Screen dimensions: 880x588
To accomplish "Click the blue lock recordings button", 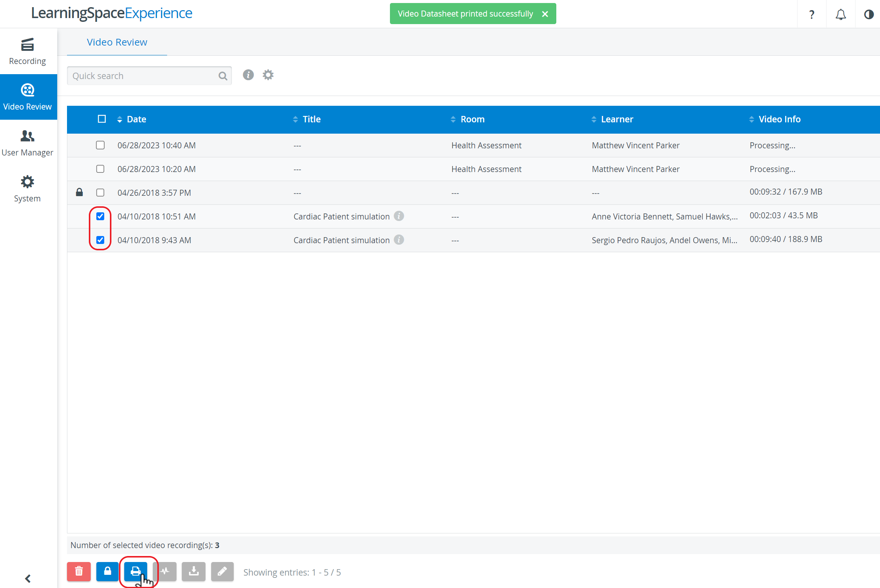I will click(107, 571).
